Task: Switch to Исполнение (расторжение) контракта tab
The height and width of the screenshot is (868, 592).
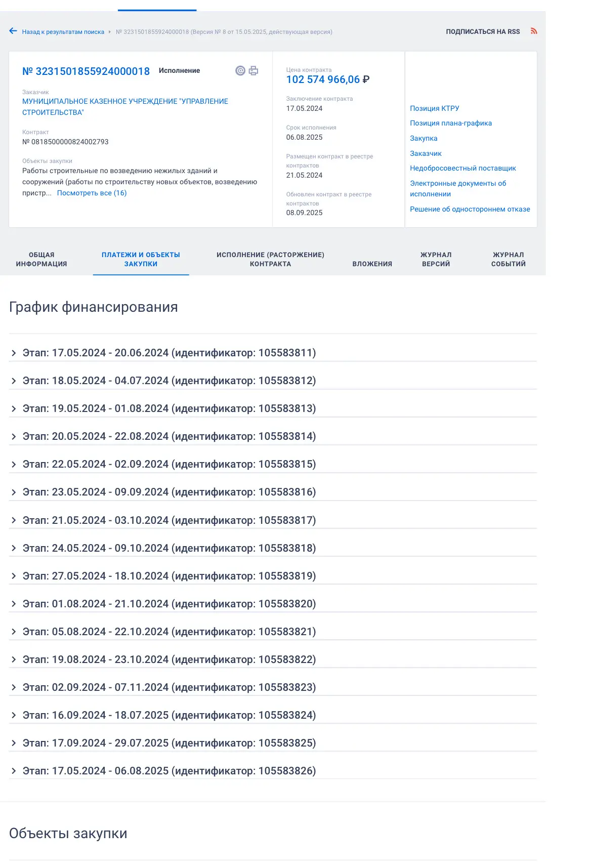Action: coord(270,259)
